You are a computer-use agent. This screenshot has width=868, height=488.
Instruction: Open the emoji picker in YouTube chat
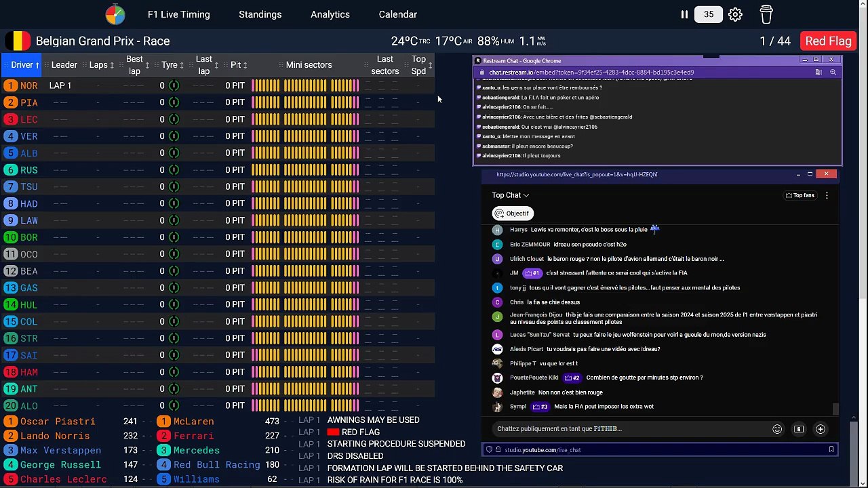point(777,429)
